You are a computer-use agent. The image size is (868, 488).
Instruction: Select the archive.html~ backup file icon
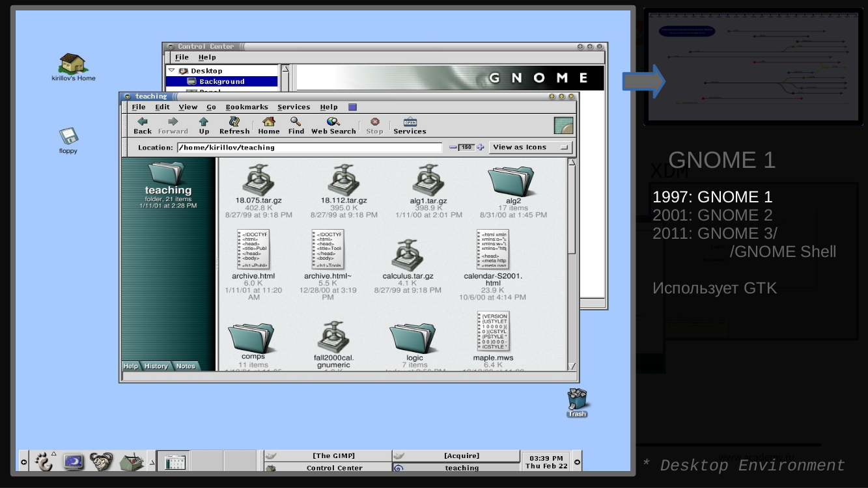click(x=328, y=249)
